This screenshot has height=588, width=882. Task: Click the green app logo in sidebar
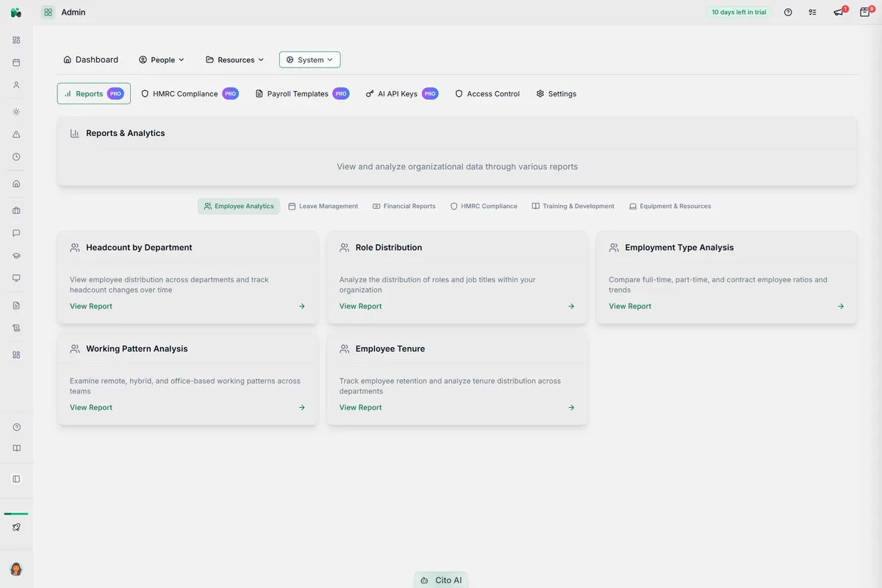16,12
